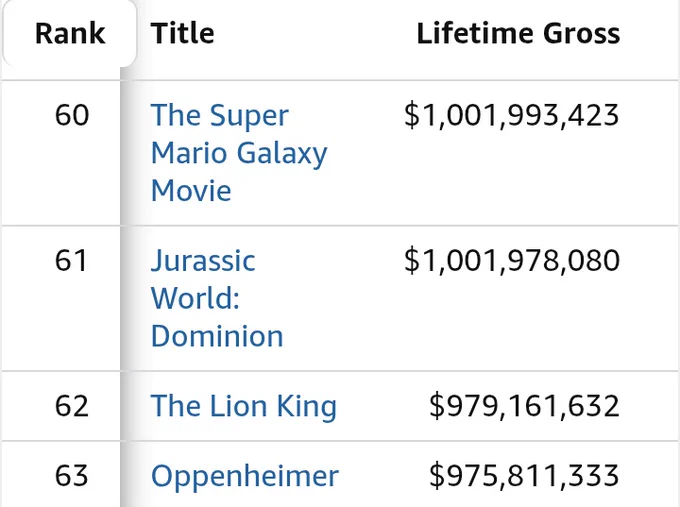Click the $979,161,632 gross value
Viewport: 680px width, 507px height.
pyautogui.click(x=524, y=406)
